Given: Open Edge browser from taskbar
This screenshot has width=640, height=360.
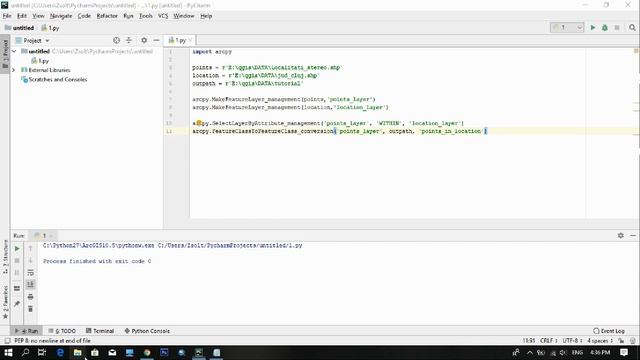Looking at the screenshot, I should 60,352.
